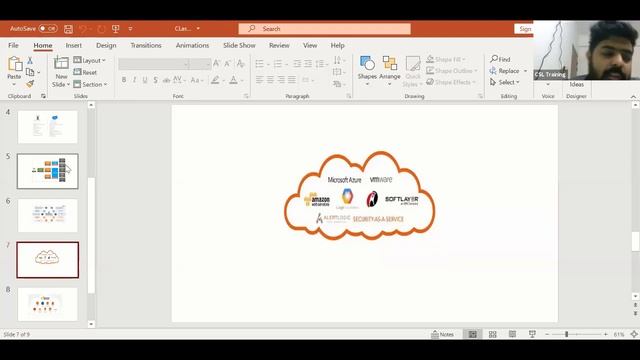This screenshot has height=360, width=640.
Task: Decrease font size icon
Action: point(228,63)
